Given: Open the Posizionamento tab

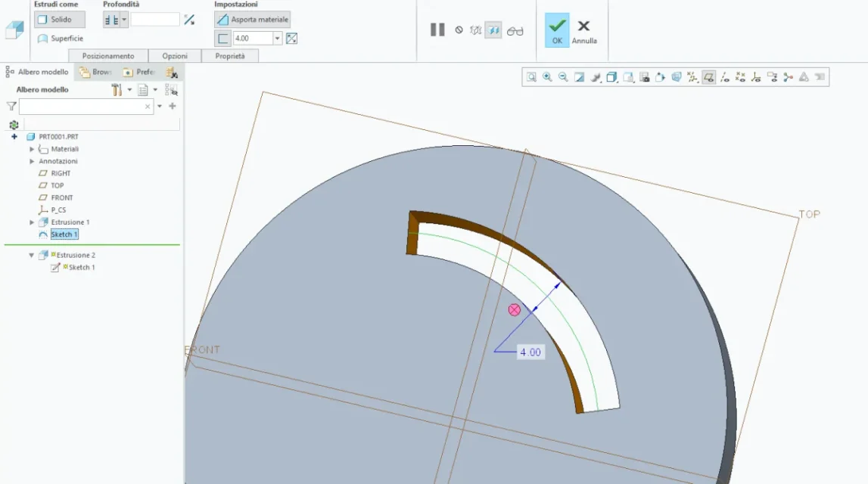Looking at the screenshot, I should click(108, 56).
